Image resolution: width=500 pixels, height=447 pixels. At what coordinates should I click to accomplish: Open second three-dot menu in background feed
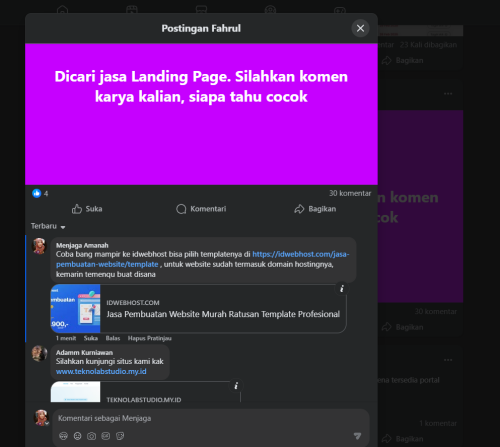click(x=448, y=360)
